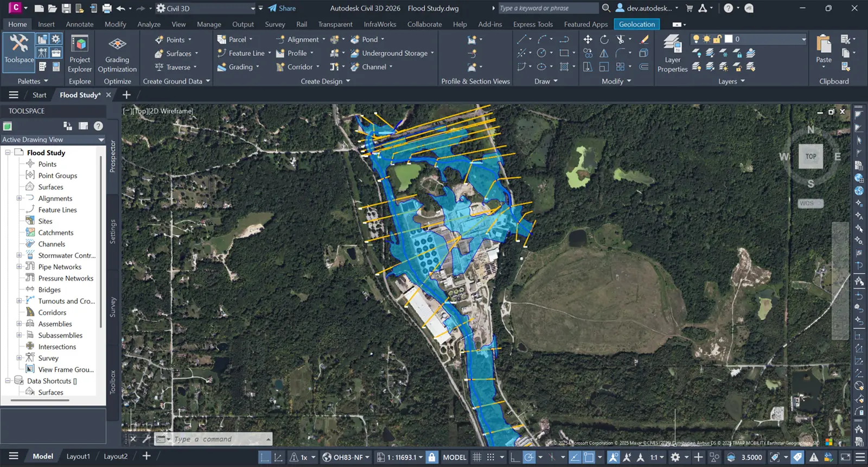868x467 pixels.
Task: Click the Corridor tool in Create Design
Action: (299, 67)
